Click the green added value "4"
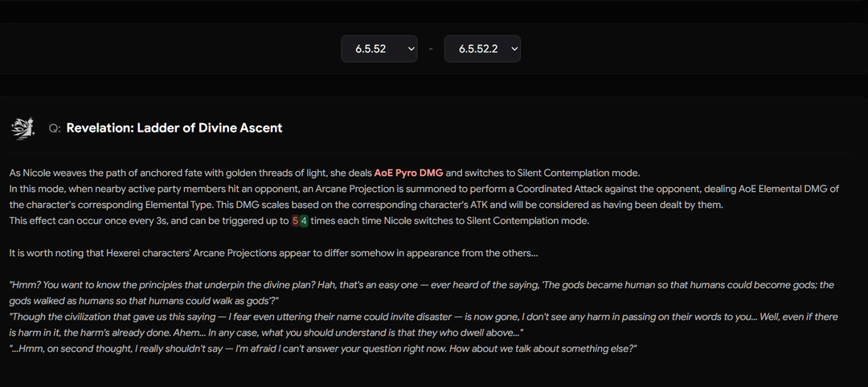 click(x=304, y=221)
